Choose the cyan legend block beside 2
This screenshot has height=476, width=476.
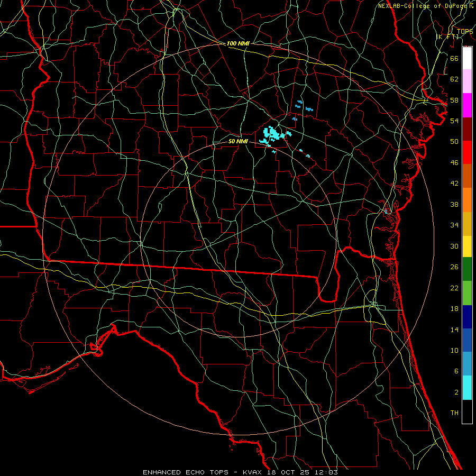467,388
